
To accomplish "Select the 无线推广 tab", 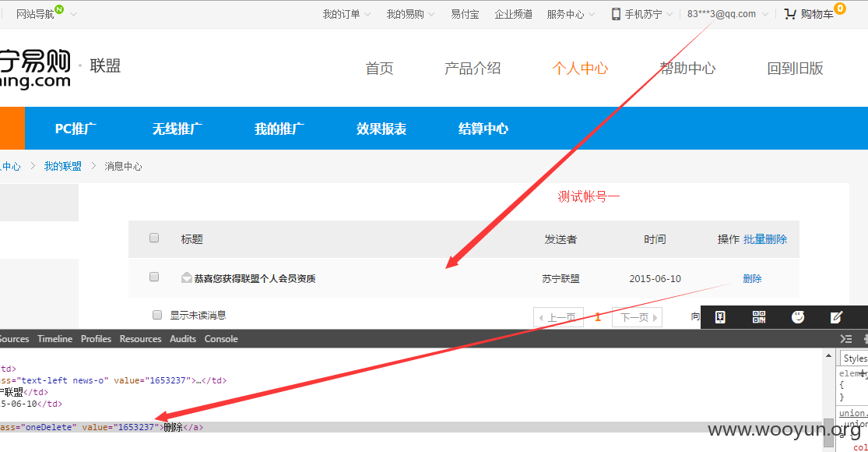I will [x=177, y=129].
